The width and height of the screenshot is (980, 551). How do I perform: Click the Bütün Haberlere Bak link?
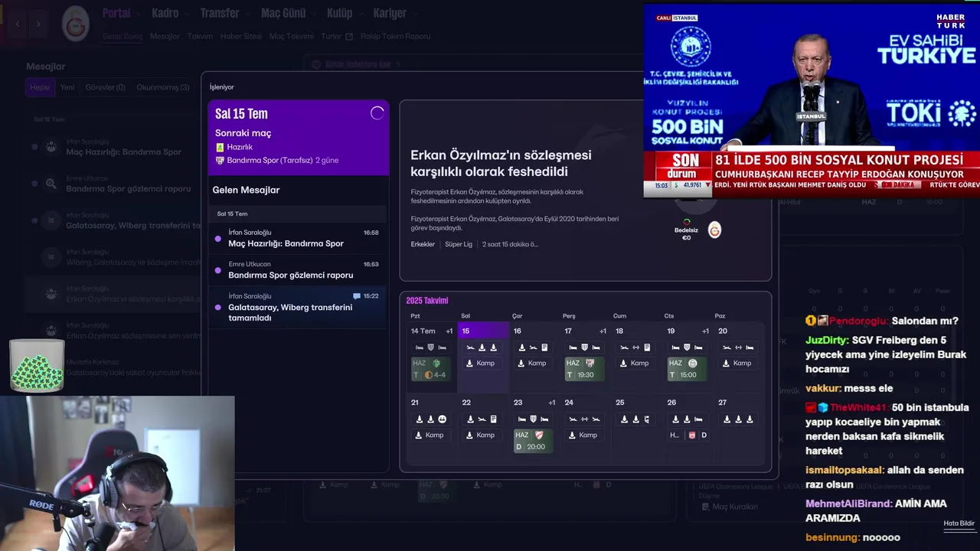[x=358, y=64]
